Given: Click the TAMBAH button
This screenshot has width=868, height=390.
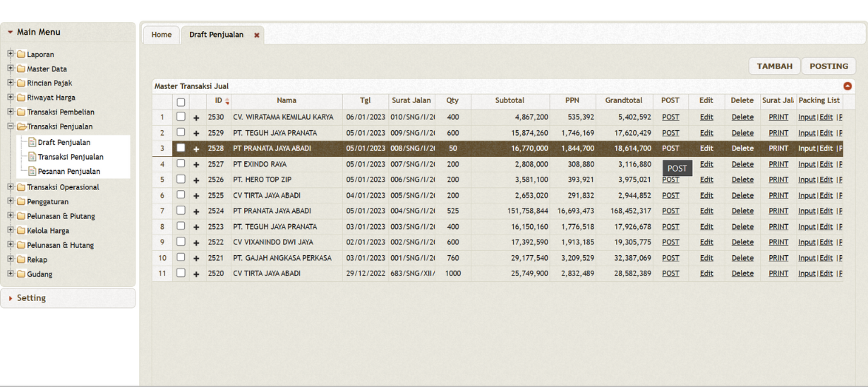Looking at the screenshot, I should pyautogui.click(x=774, y=66).
